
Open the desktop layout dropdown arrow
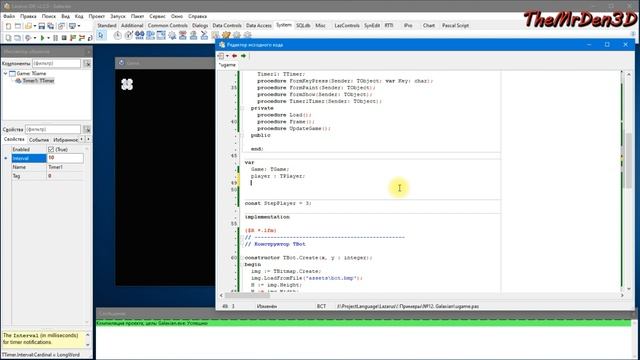[x=79, y=26]
